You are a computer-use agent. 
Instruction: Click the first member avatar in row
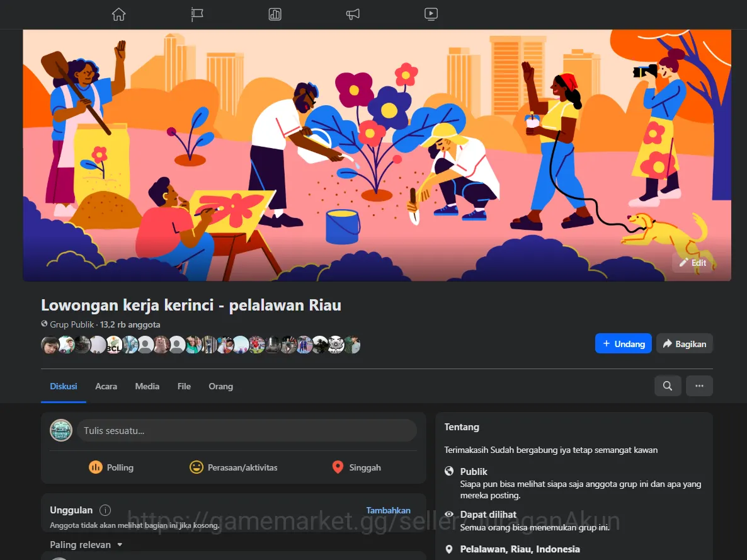point(50,345)
